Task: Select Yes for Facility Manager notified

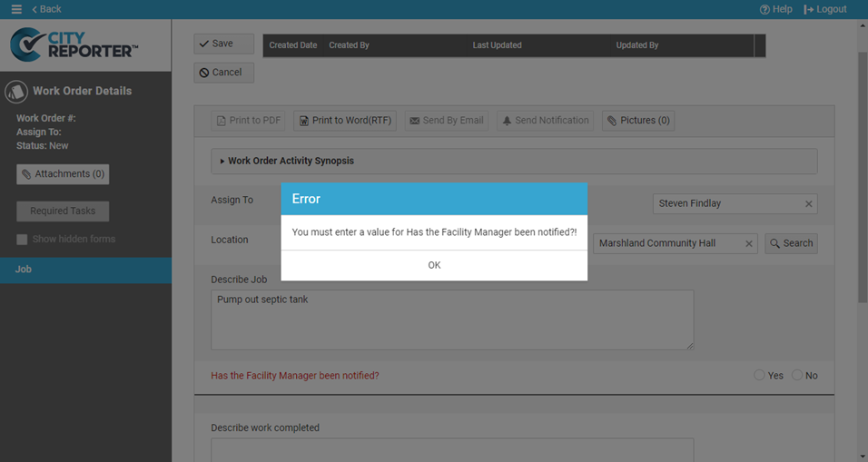Action: coord(759,375)
